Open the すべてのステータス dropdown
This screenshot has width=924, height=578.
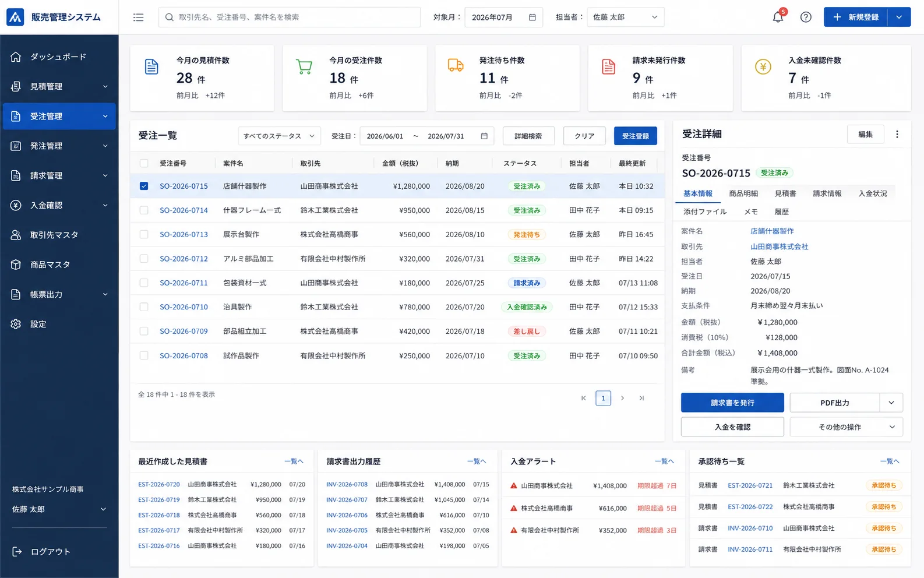pos(279,136)
